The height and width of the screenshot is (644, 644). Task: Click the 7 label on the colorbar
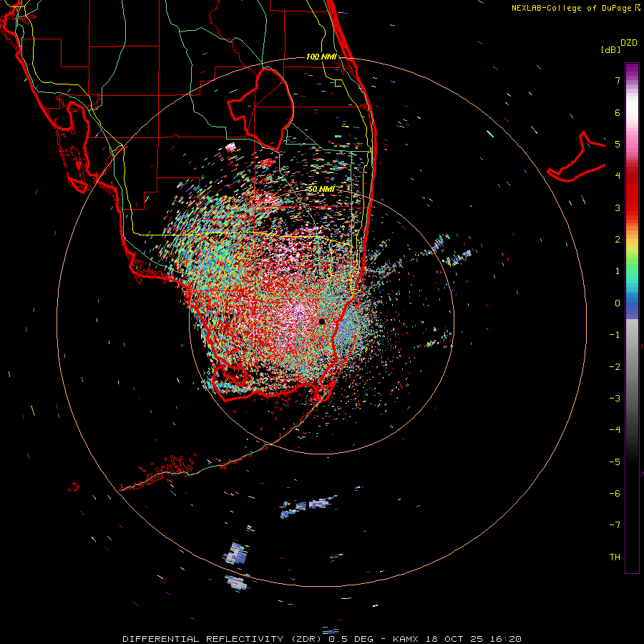(618, 80)
